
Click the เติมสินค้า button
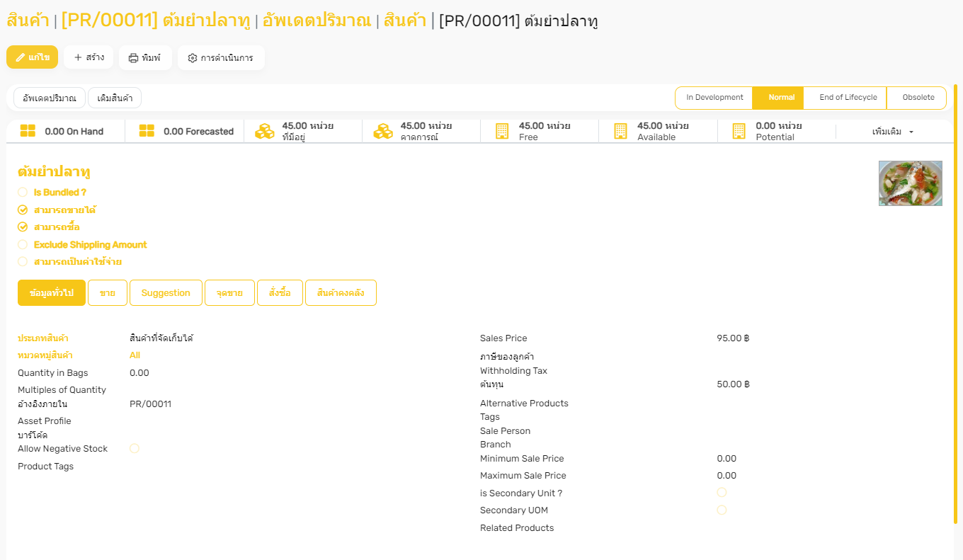(115, 98)
